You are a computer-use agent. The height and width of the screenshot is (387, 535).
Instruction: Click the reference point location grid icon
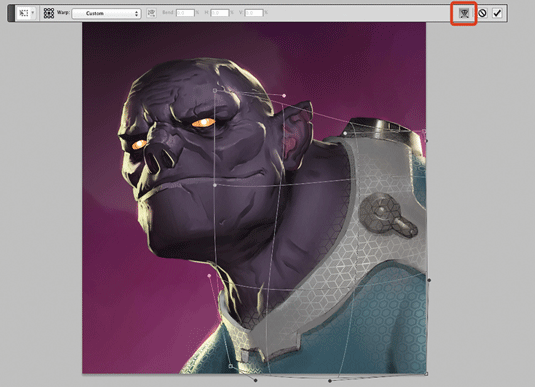pos(49,13)
